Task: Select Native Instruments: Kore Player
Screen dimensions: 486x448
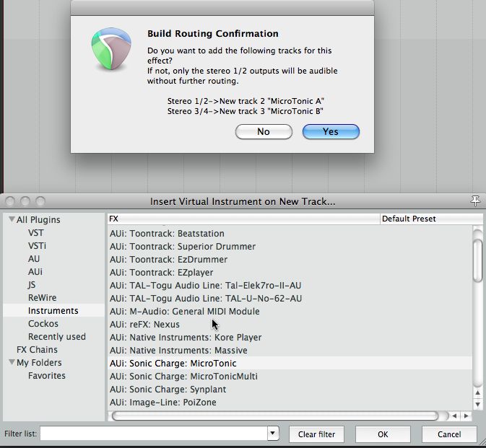Action: [x=186, y=338]
